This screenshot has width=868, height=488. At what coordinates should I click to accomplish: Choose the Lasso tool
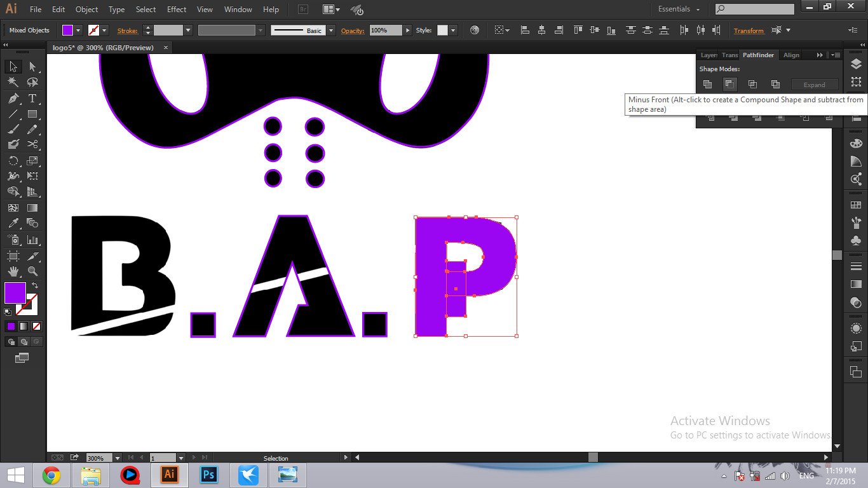click(32, 83)
